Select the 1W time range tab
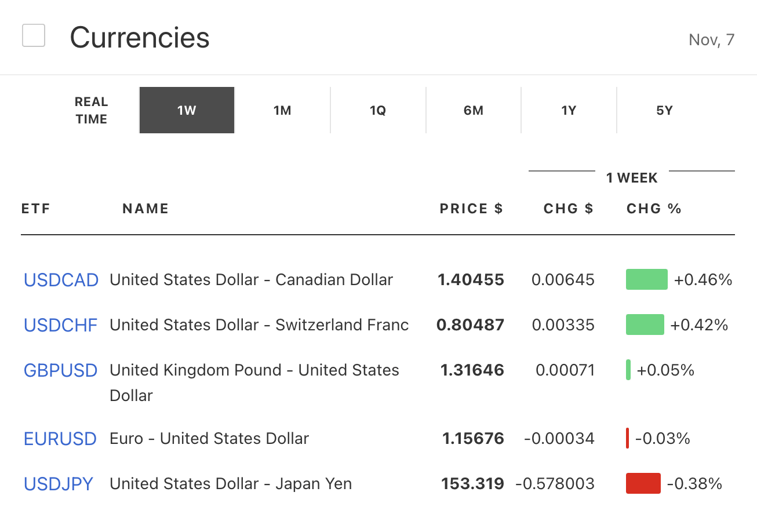This screenshot has width=757, height=532. point(187,110)
